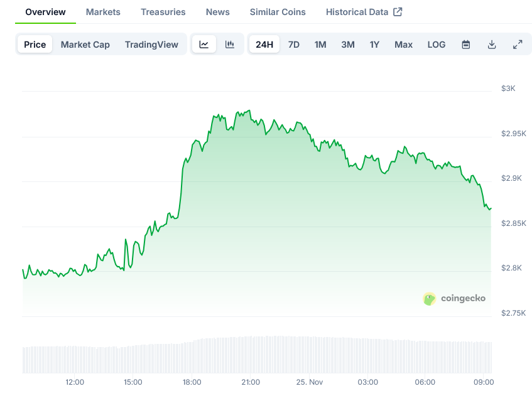Image resolution: width=532 pixels, height=396 pixels.
Task: Open the Markets tab
Action: point(103,12)
